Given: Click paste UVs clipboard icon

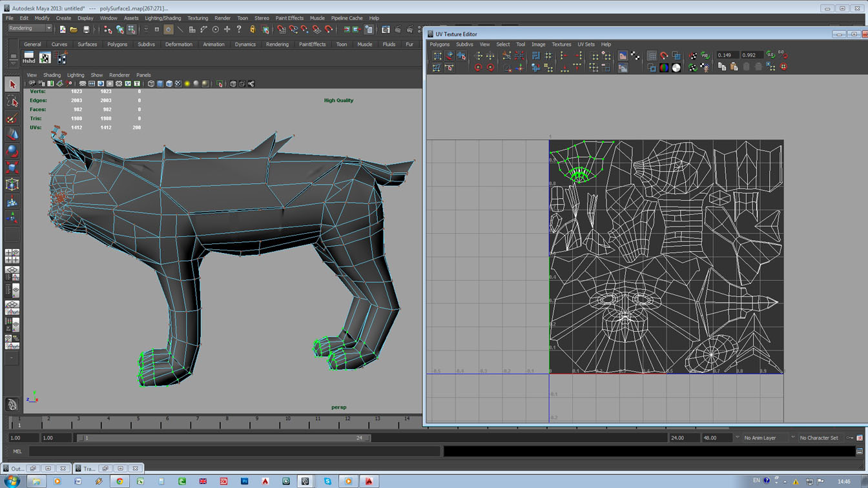Looking at the screenshot, I should point(734,68).
